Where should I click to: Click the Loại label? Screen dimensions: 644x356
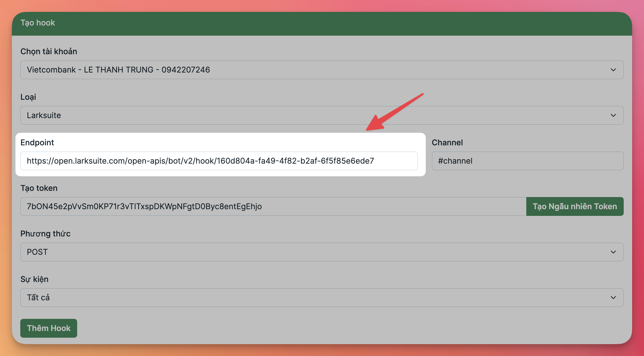pos(28,97)
